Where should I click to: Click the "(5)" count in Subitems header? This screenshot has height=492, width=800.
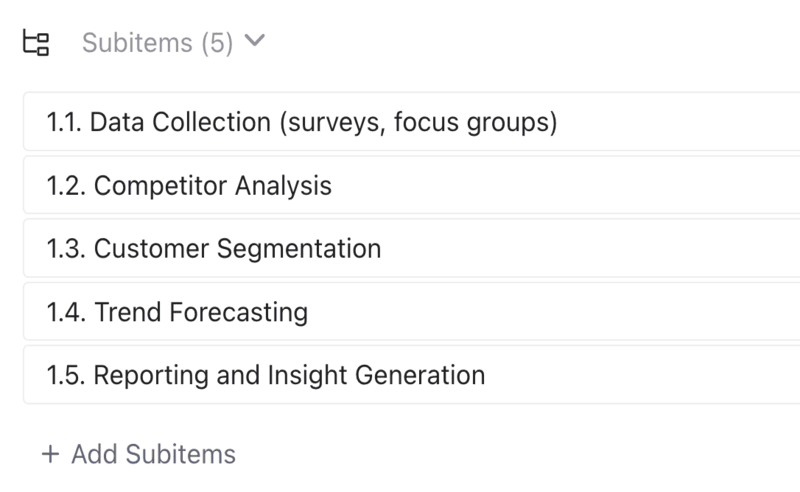216,43
